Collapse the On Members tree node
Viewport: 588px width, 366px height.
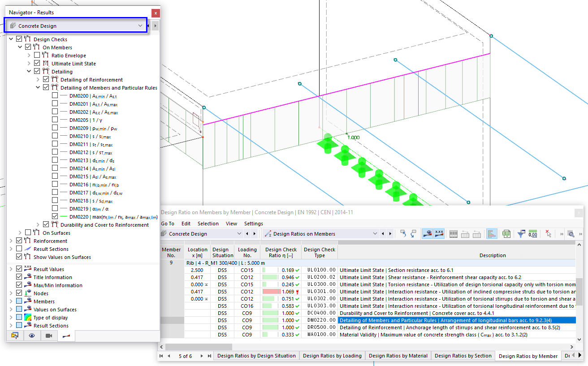point(20,47)
